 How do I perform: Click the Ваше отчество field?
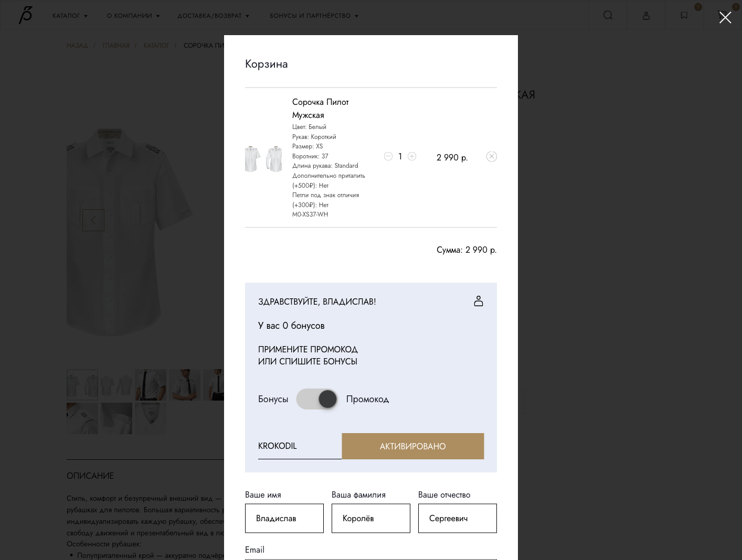[457, 518]
